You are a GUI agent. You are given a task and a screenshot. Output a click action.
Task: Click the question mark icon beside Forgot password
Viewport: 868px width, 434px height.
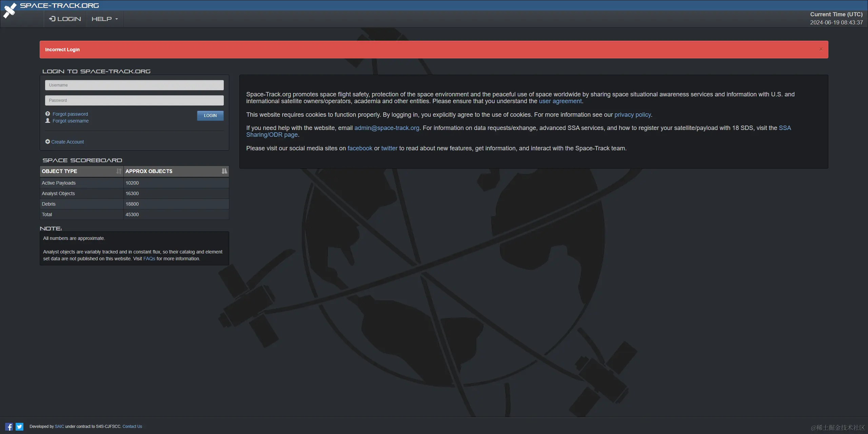(47, 114)
